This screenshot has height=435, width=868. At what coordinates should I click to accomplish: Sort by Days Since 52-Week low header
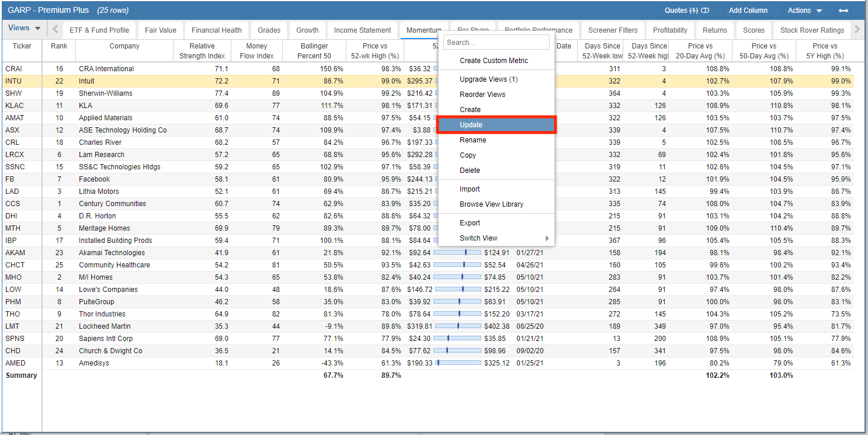(600, 51)
